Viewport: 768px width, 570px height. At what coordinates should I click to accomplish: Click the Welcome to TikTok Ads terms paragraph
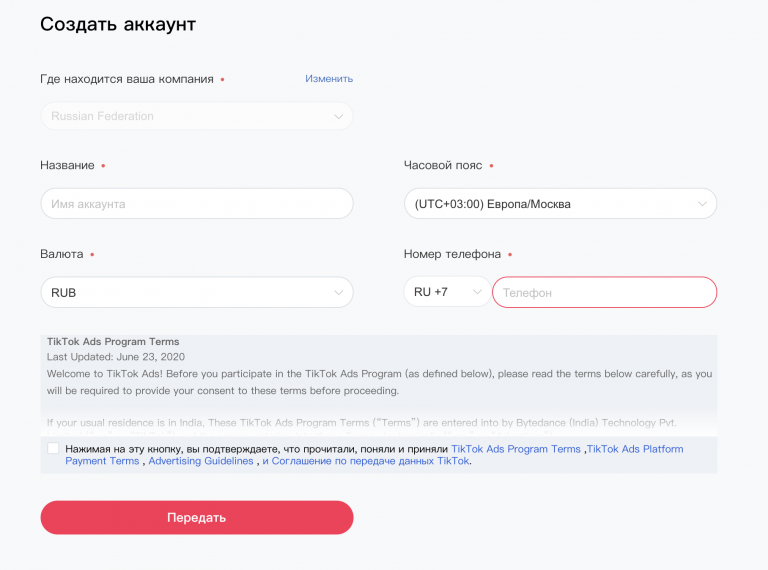(x=379, y=381)
